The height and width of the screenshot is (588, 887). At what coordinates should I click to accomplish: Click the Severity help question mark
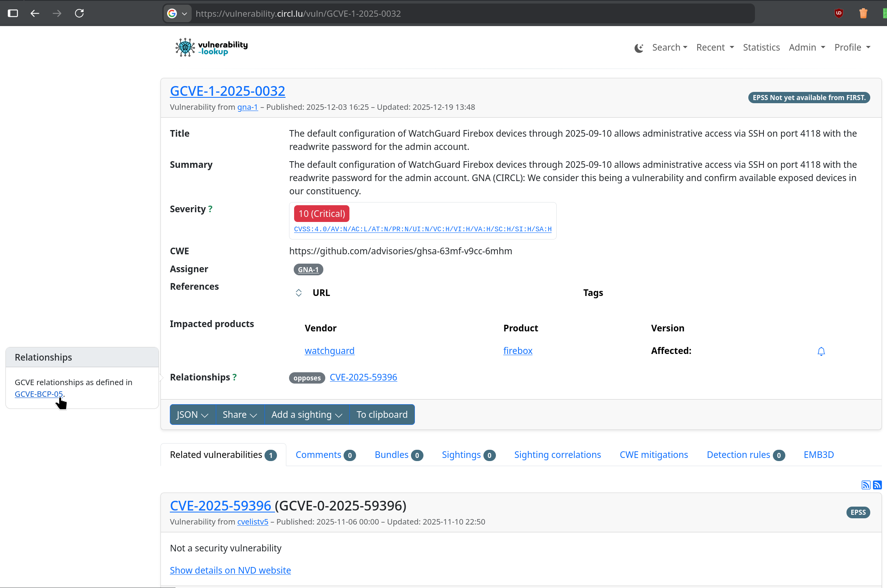[210, 209]
